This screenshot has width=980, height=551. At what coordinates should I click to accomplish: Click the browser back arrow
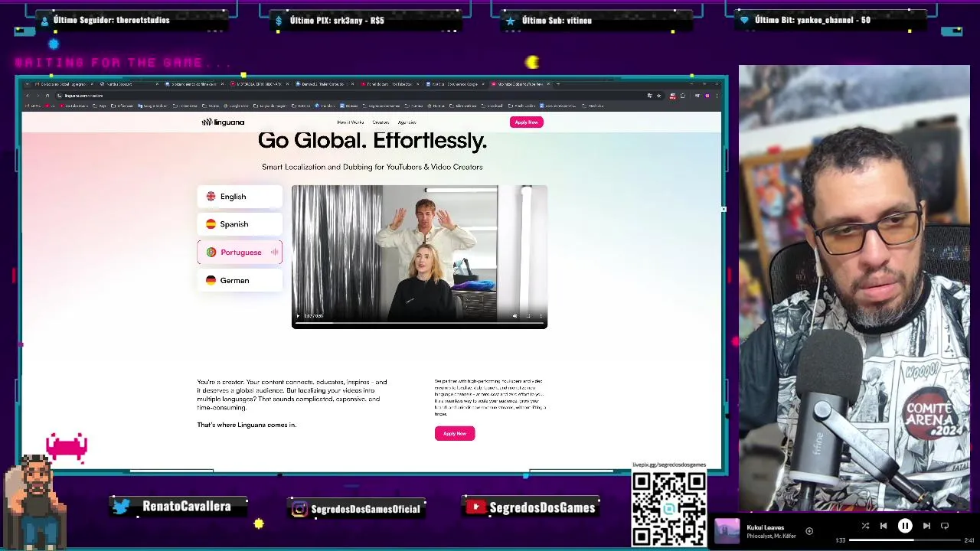(28, 96)
